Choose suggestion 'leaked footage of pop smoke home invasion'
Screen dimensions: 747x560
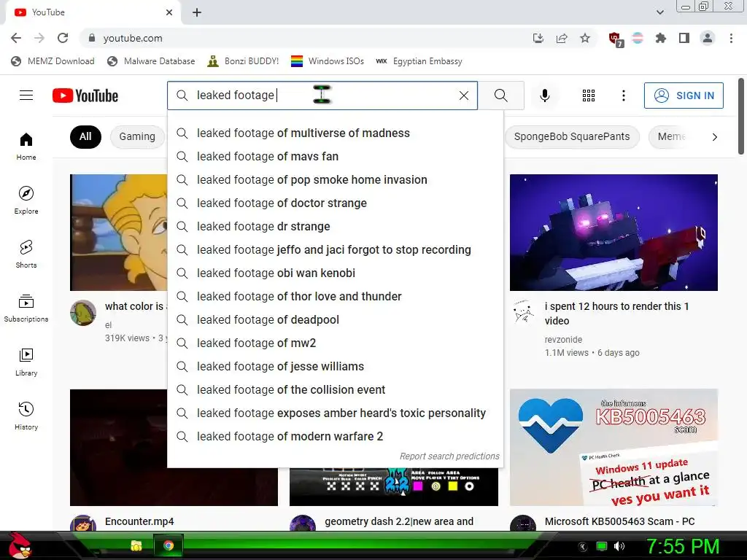336,180
